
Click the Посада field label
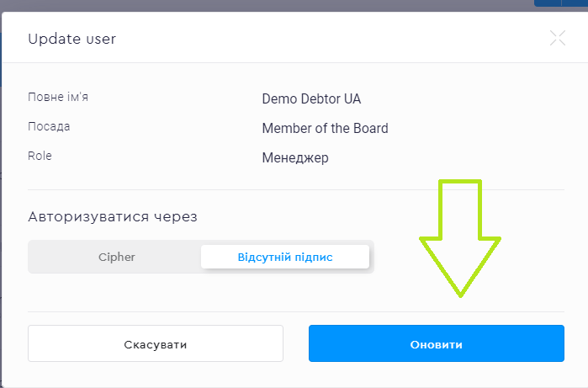tap(49, 126)
